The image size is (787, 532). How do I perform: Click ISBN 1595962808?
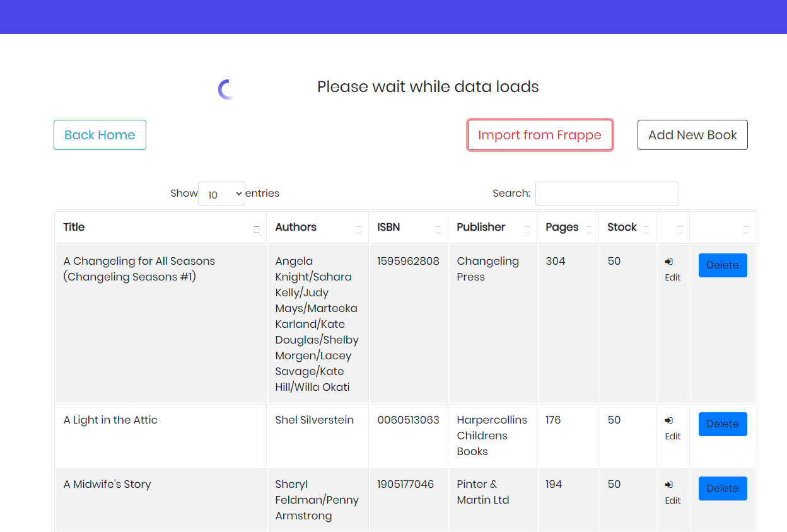pyautogui.click(x=409, y=262)
